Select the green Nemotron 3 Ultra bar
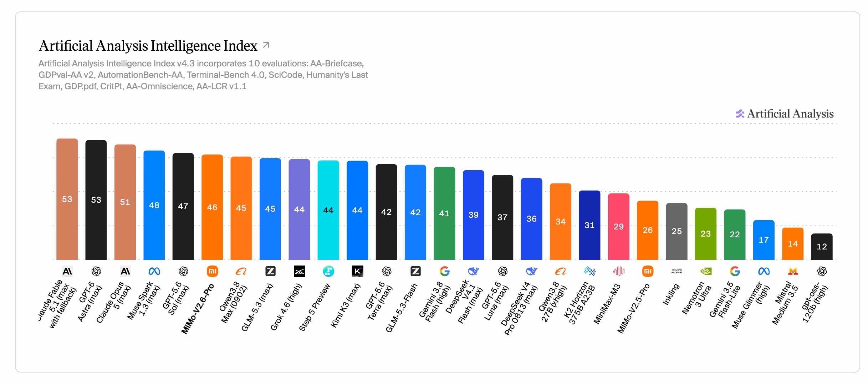The width and height of the screenshot is (868, 384). tap(706, 234)
